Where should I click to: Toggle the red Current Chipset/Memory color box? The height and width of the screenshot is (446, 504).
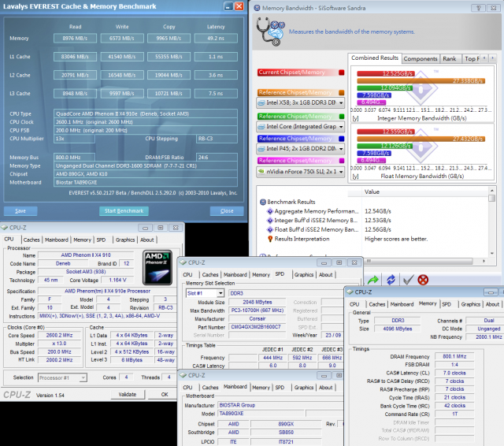pyautogui.click(x=341, y=72)
